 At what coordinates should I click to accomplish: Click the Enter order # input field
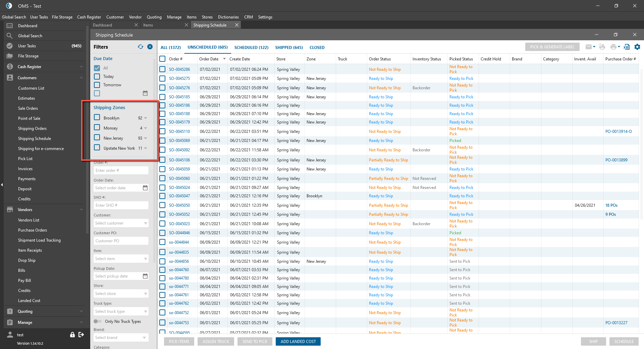pyautogui.click(x=121, y=170)
